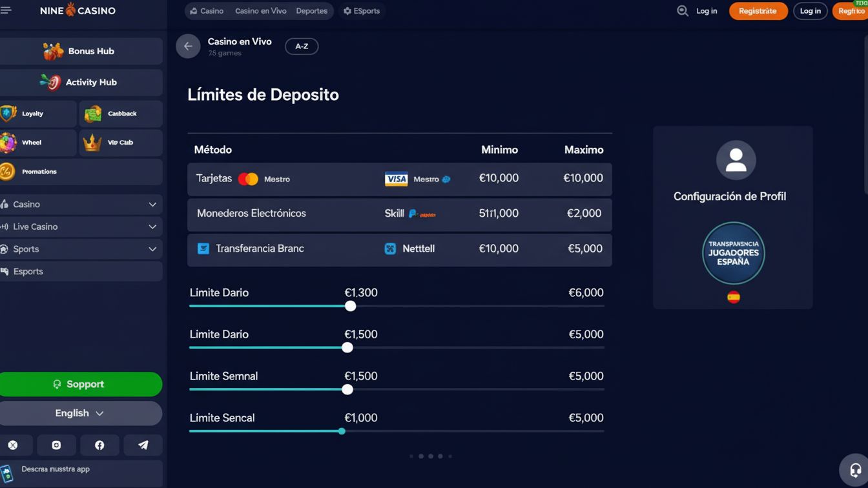
Task: Click the Monederos Electrónicos row
Action: 400,214
